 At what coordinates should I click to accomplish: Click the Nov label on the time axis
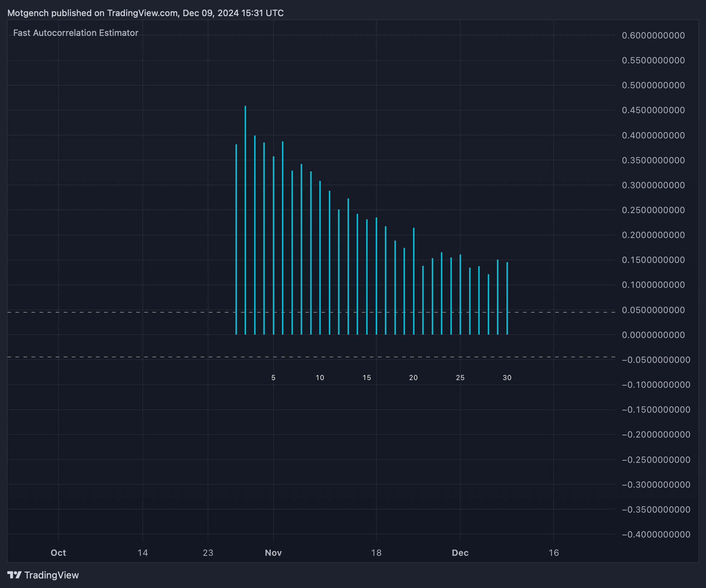(x=273, y=553)
